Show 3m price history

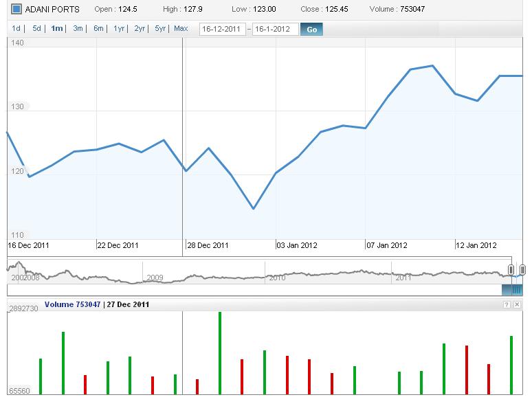coord(78,29)
